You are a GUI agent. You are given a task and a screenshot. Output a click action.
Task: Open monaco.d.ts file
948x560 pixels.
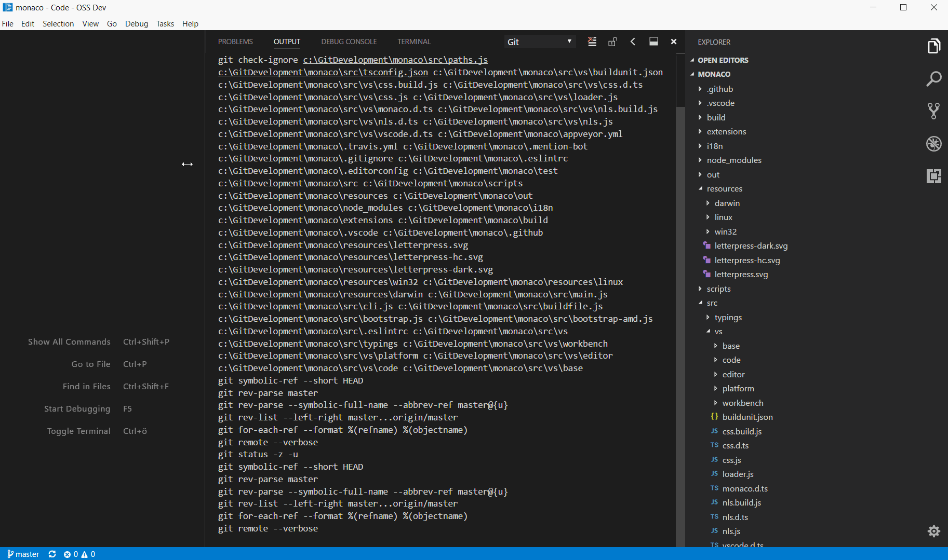click(x=744, y=488)
